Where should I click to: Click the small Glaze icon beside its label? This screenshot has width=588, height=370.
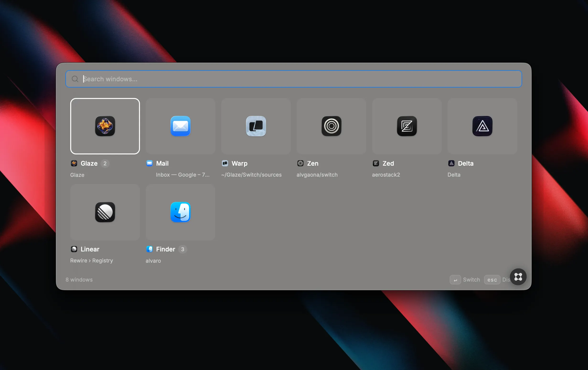74,163
